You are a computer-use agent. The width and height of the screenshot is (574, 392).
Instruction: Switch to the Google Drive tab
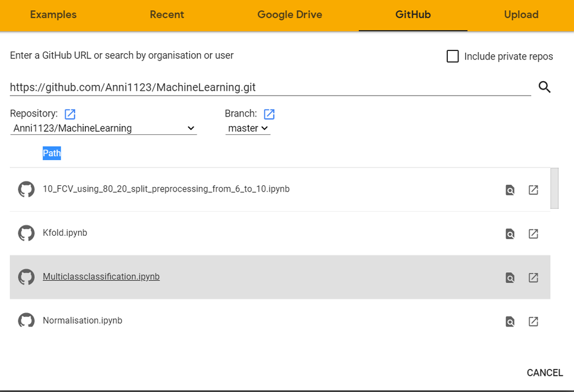[290, 15]
